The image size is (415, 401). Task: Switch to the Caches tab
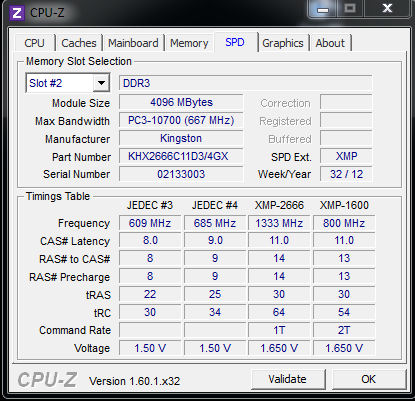(x=79, y=43)
